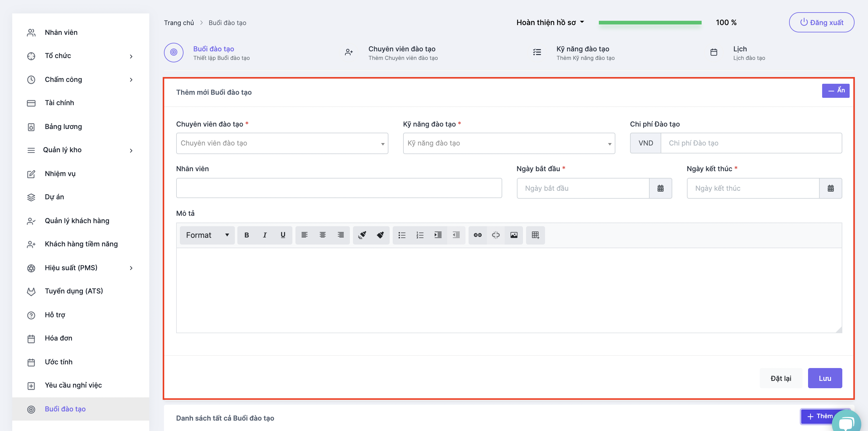Open the chat widget bubble

(846, 422)
